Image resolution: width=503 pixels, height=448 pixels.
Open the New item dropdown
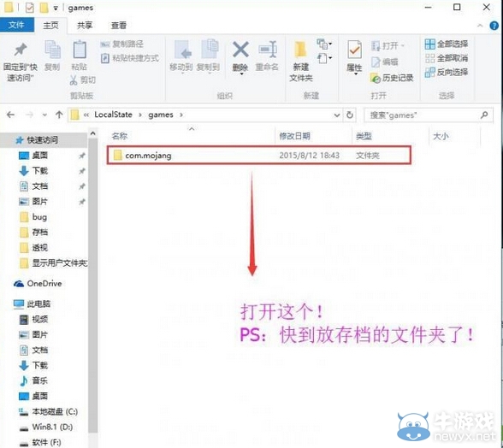pyautogui.click(x=324, y=44)
